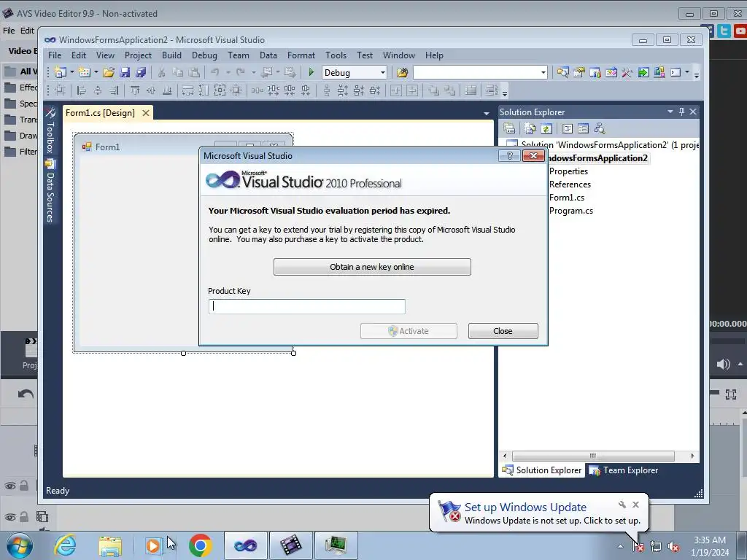Screen dimensions: 747x560
Task: Click the New Project toolbar icon
Action: click(x=60, y=72)
